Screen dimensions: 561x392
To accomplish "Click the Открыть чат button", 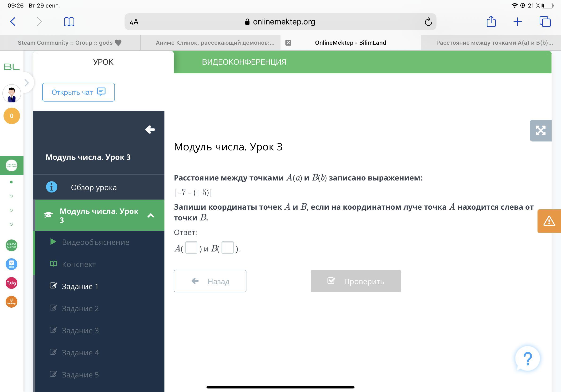I will tap(78, 92).
